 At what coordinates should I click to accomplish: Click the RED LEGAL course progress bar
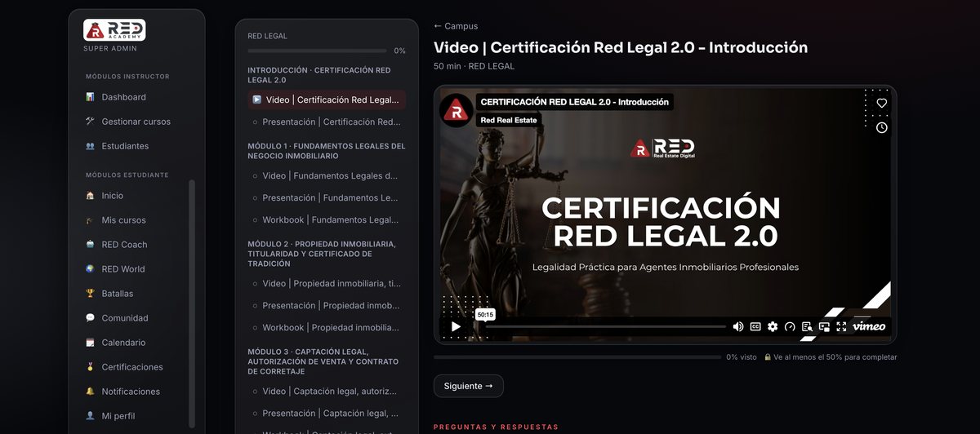tap(318, 51)
